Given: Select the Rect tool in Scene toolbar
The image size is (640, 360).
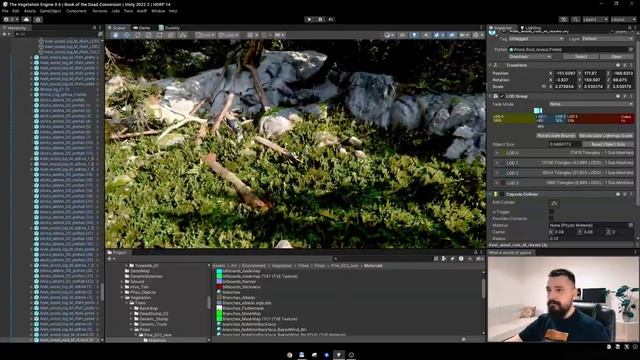Looking at the screenshot, I should 160,36.
